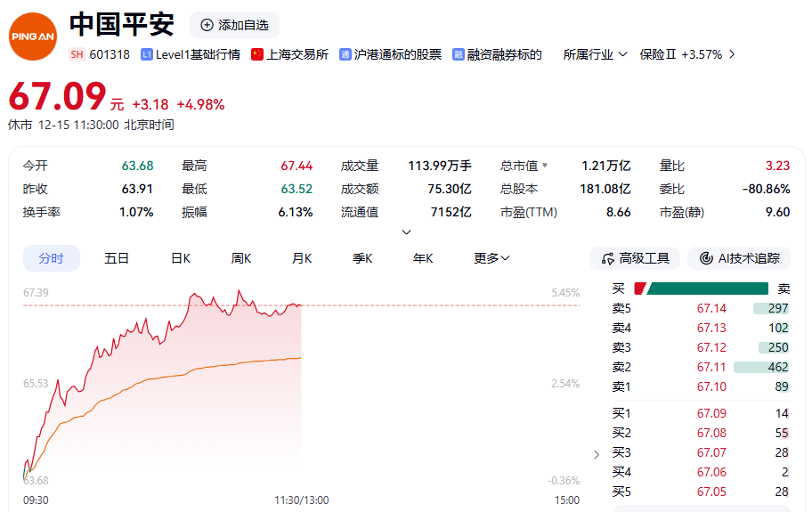Click the buy/sell ratio green bar

point(708,289)
